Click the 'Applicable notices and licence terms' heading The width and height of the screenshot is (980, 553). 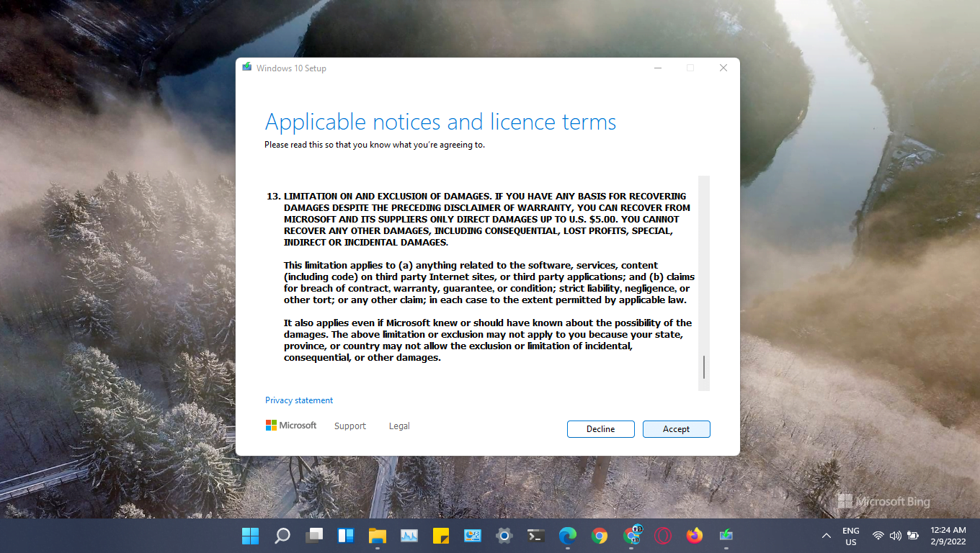coord(441,122)
